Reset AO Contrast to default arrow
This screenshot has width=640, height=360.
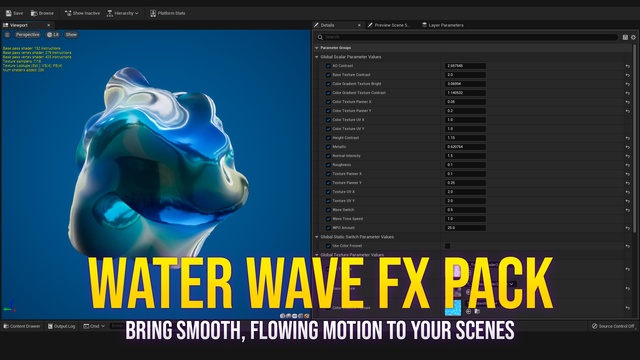coord(628,66)
